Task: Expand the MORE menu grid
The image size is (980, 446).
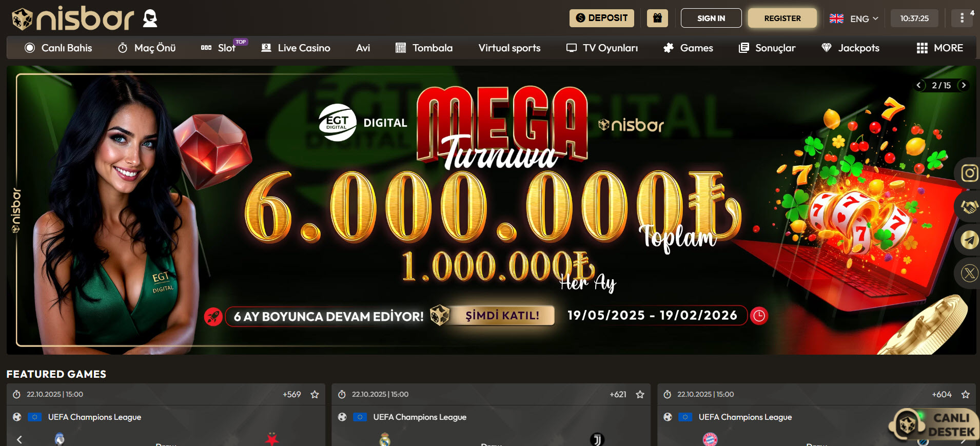Action: tap(939, 48)
